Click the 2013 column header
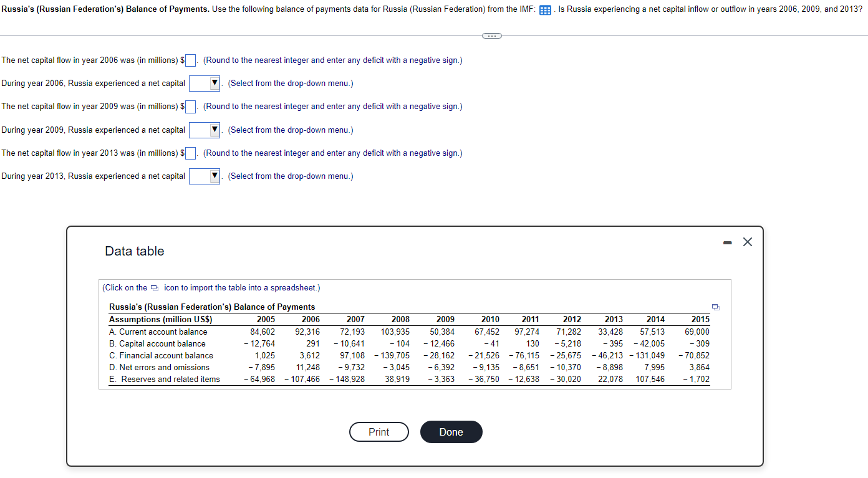868x478 pixels. coord(614,319)
